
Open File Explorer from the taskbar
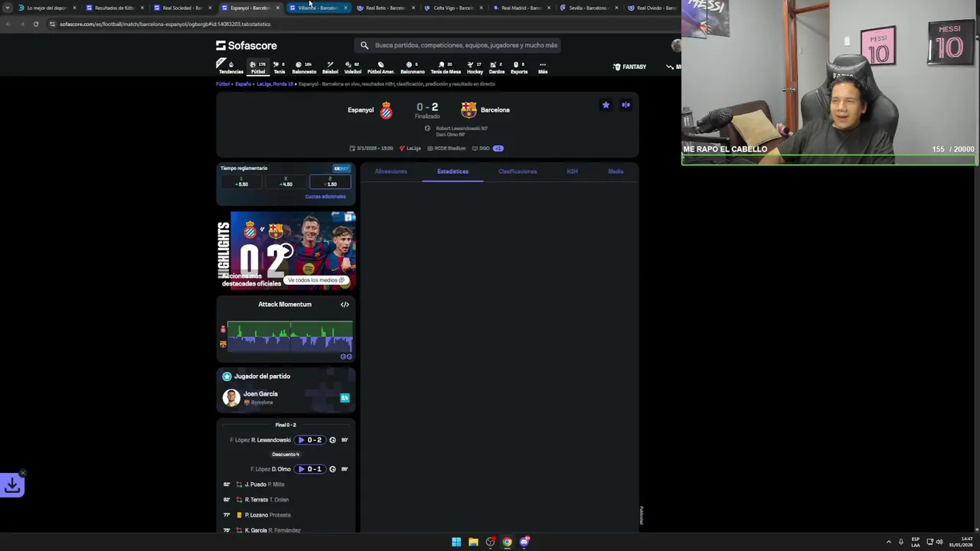[x=473, y=542]
